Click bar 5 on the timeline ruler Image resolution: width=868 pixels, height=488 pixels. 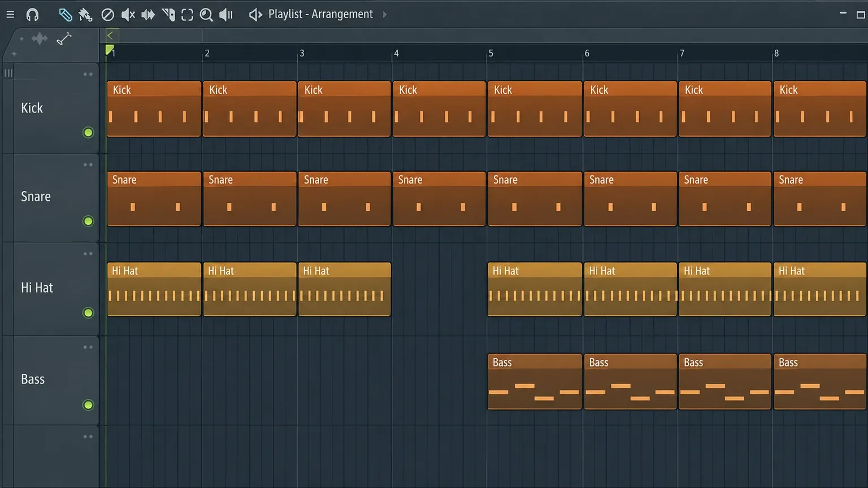coord(491,53)
